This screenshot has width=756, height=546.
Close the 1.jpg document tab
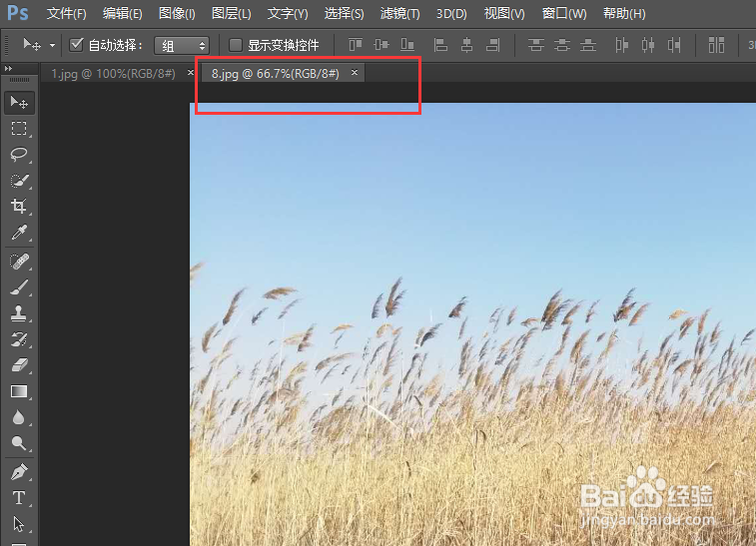[x=191, y=73]
